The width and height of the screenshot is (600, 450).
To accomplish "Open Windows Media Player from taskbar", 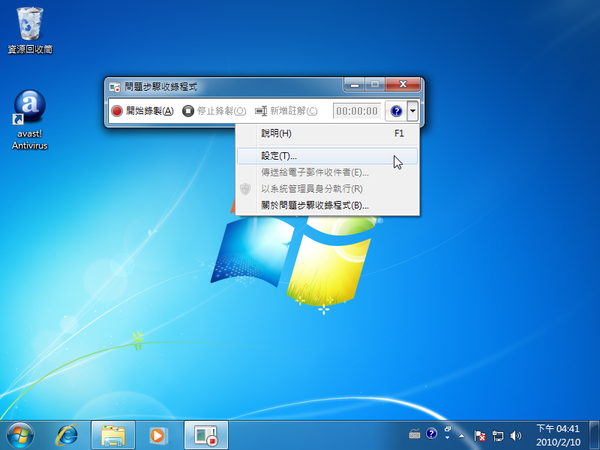I will pos(158,435).
